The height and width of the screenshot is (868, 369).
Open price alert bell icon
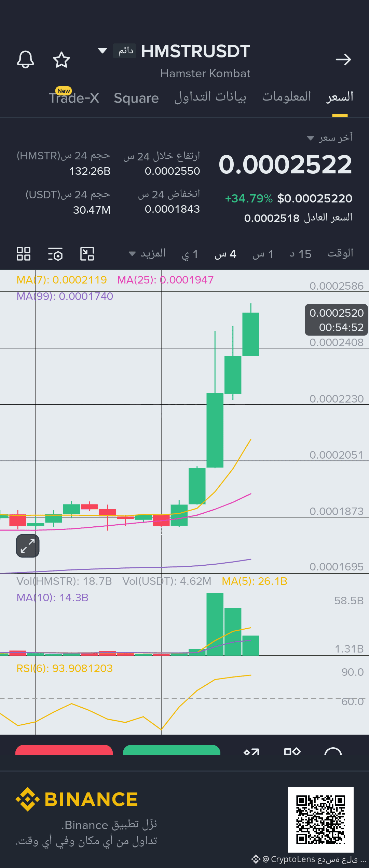[26, 60]
